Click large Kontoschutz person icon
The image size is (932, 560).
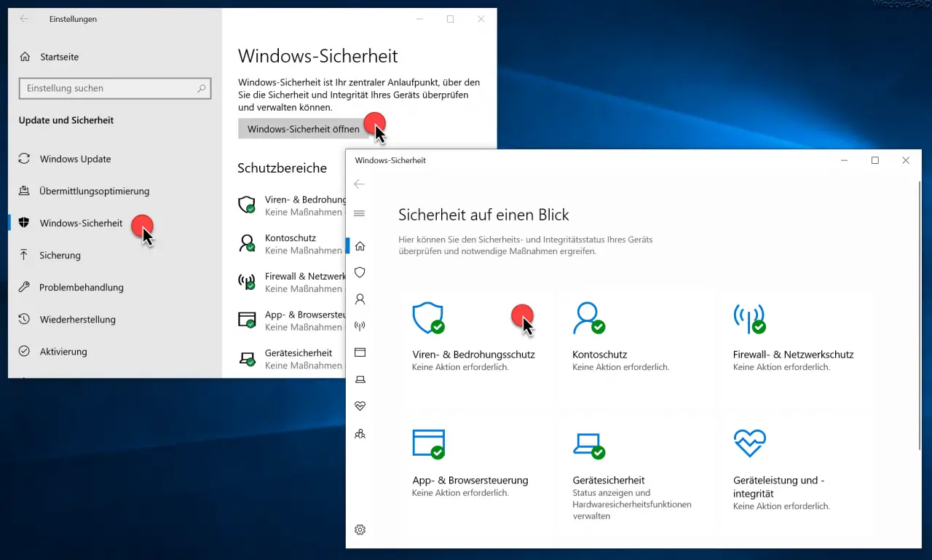(589, 318)
